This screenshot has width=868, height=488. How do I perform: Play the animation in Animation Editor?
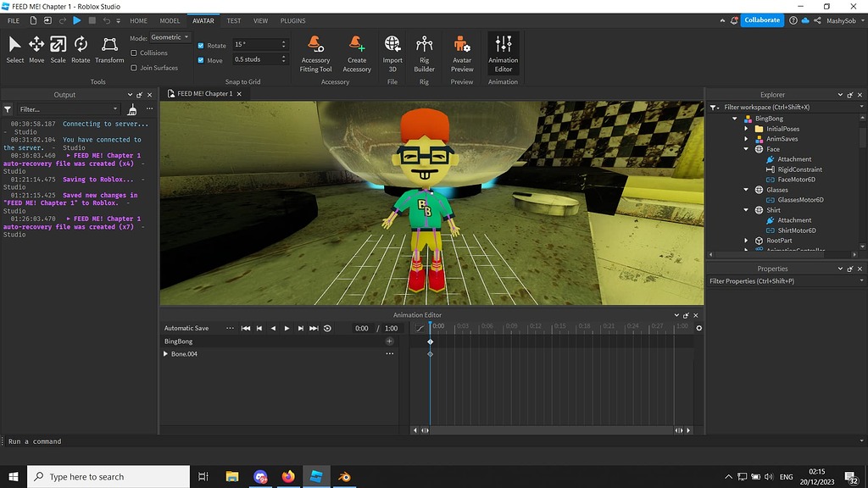[287, 327]
